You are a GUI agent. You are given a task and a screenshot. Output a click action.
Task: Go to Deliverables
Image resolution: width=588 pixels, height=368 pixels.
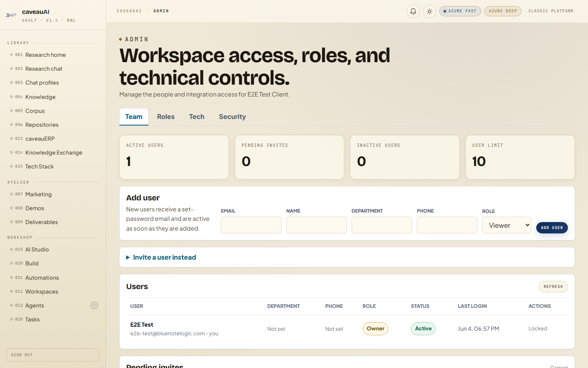pos(53,222)
